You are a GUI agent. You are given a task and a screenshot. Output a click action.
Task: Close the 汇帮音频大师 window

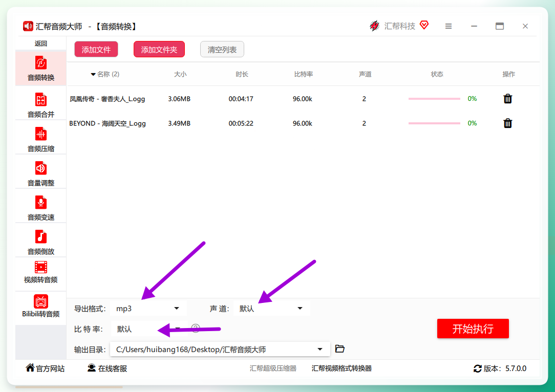coord(525,26)
